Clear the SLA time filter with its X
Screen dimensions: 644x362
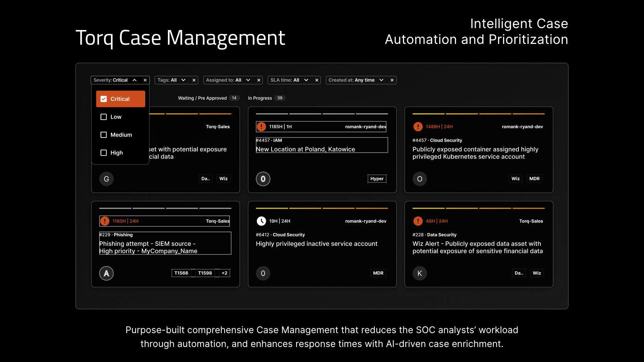[317, 80]
